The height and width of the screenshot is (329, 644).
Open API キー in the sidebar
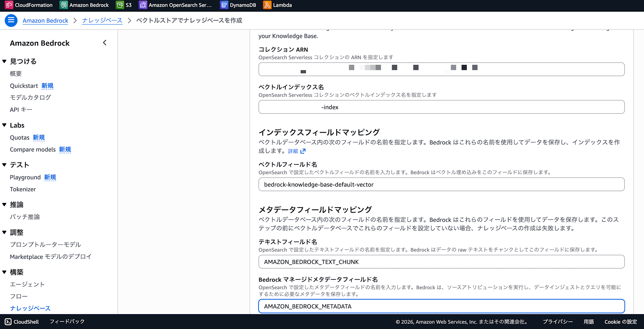21,110
